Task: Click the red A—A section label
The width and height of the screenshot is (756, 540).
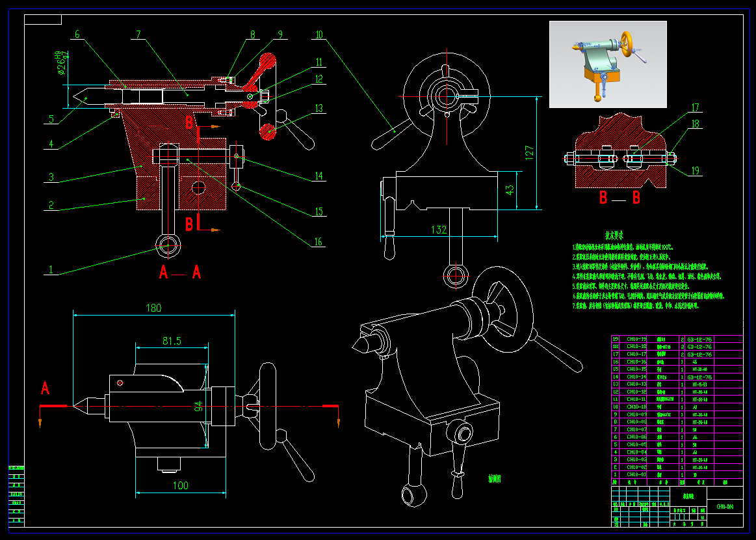Action: [180, 273]
